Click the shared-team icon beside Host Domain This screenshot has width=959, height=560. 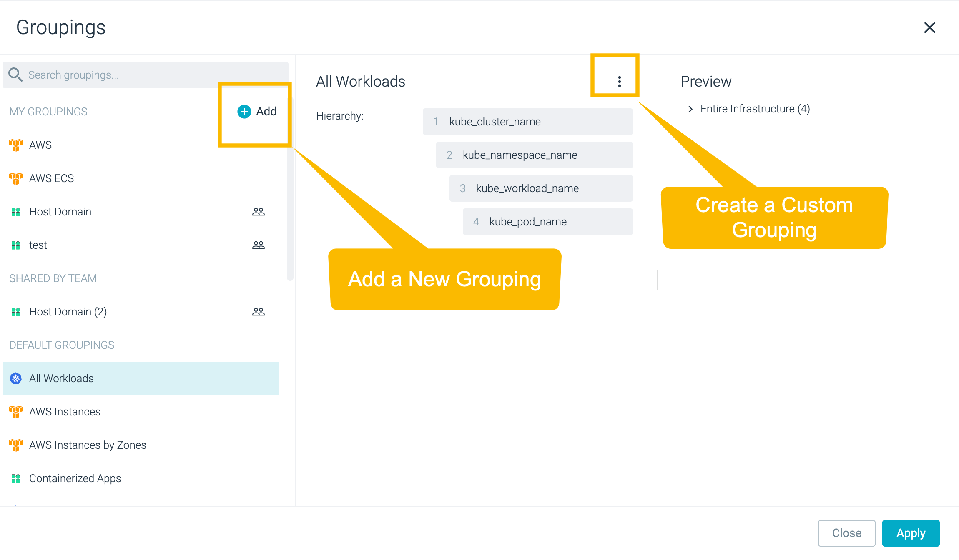tap(259, 212)
